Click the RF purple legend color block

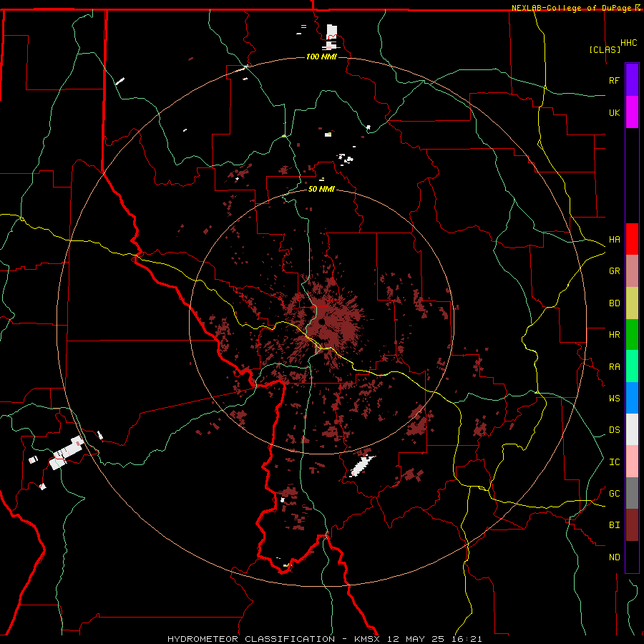[632, 80]
